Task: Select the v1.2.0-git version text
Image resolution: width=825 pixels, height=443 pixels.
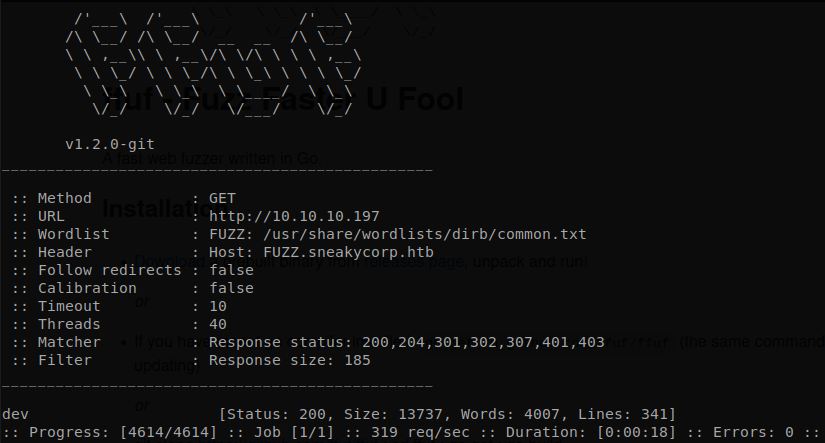Action: point(110,144)
